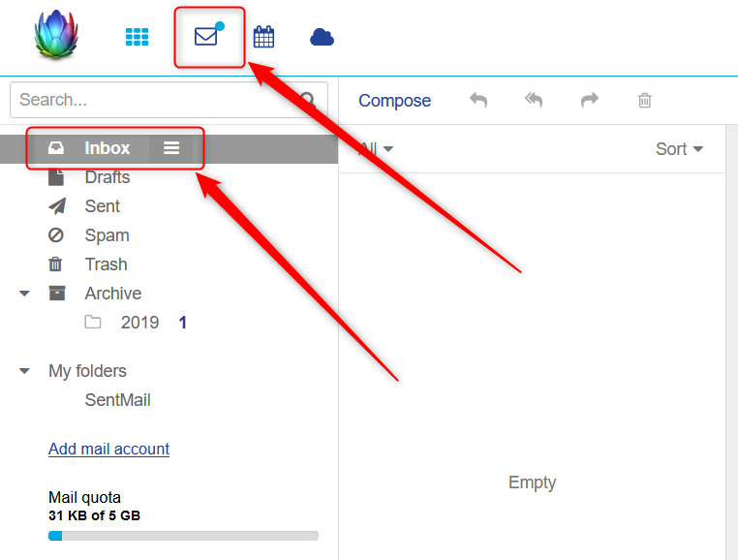Viewport: 738px width, 560px height.
Task: Select the Spam folder
Action: point(107,235)
